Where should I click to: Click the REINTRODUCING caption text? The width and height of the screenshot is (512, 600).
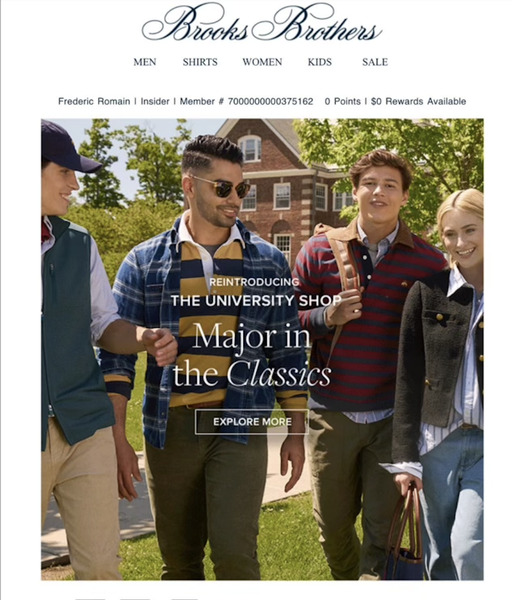click(254, 282)
